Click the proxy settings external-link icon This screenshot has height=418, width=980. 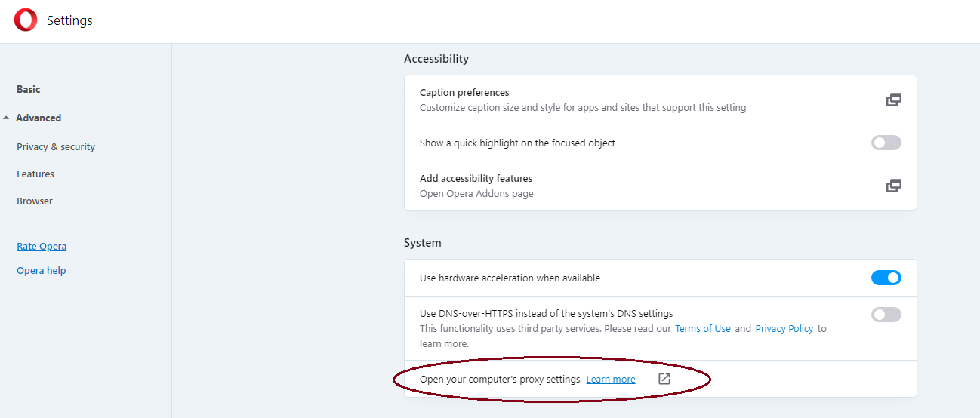(664, 379)
